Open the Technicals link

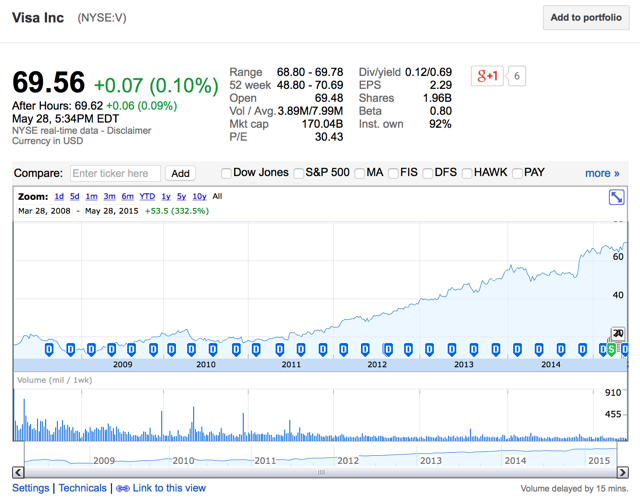(x=82, y=488)
